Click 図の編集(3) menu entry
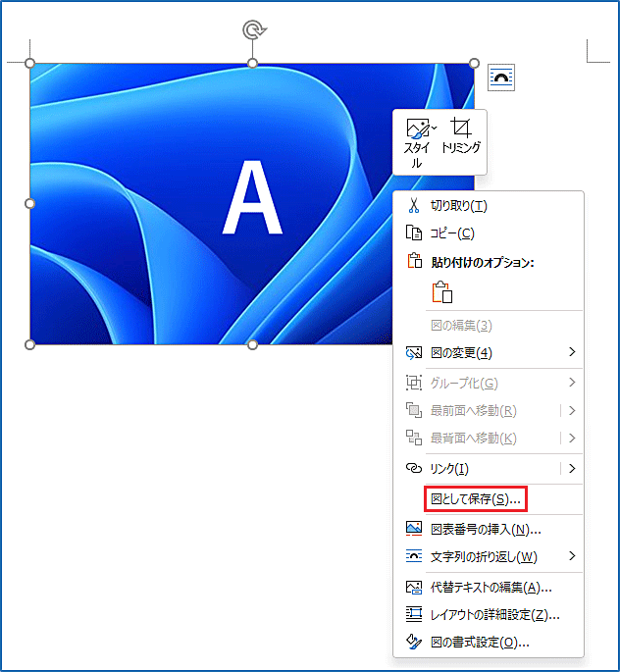The image size is (620, 672). coord(489,326)
